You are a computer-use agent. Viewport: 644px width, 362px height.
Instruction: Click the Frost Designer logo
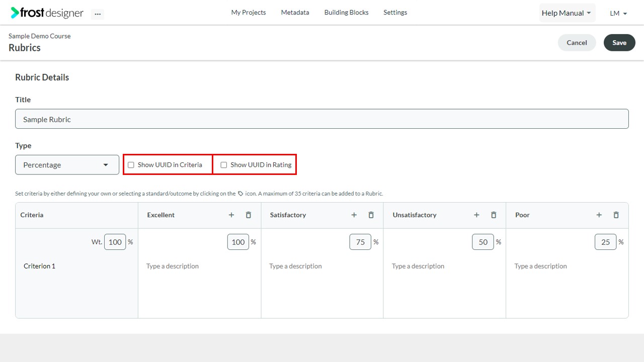[47, 13]
